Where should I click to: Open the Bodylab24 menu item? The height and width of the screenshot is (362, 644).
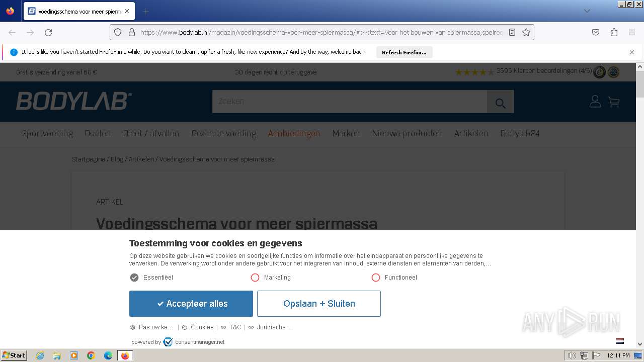(520, 133)
